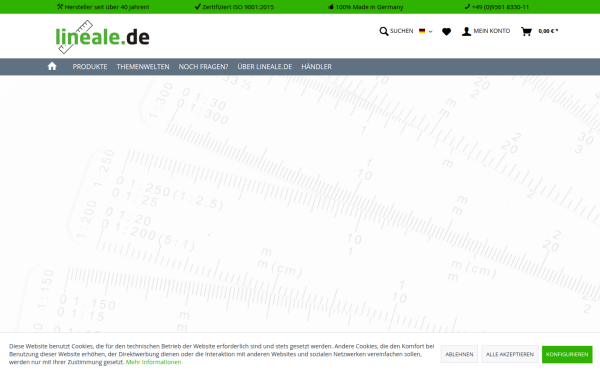Go to home via house icon
The image size is (600, 375).
pyautogui.click(x=52, y=66)
